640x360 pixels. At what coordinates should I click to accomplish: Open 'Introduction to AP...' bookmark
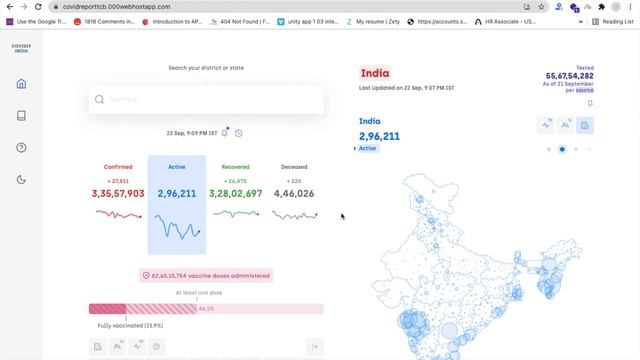tap(172, 22)
